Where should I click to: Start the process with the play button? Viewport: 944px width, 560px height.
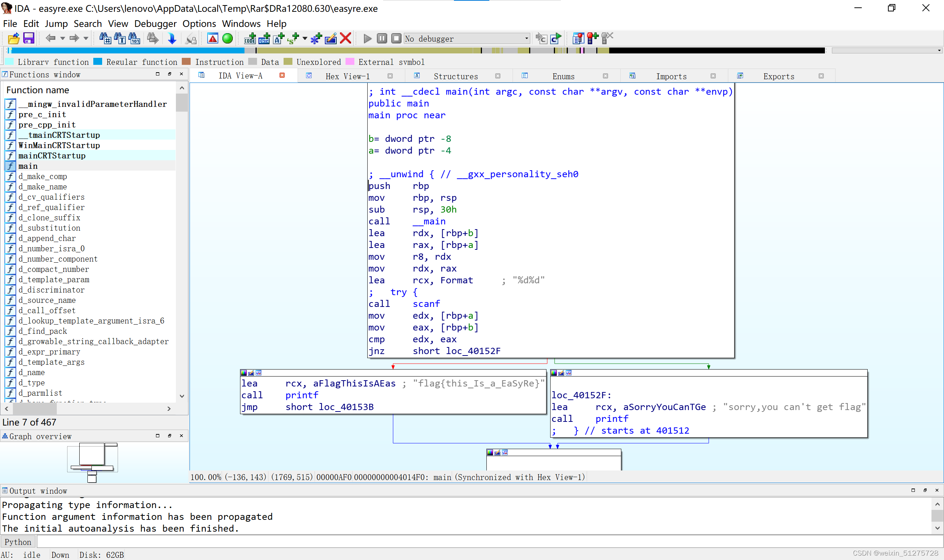(367, 38)
